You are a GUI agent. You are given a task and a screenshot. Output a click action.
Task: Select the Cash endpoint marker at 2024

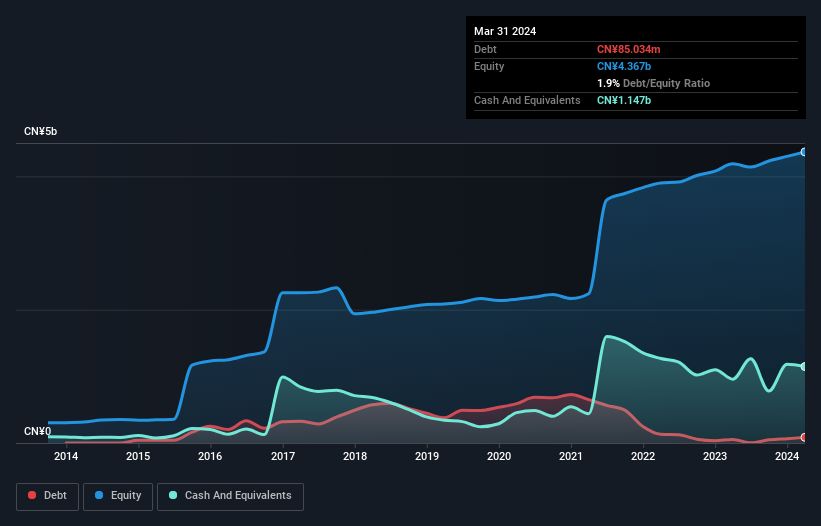click(x=804, y=366)
